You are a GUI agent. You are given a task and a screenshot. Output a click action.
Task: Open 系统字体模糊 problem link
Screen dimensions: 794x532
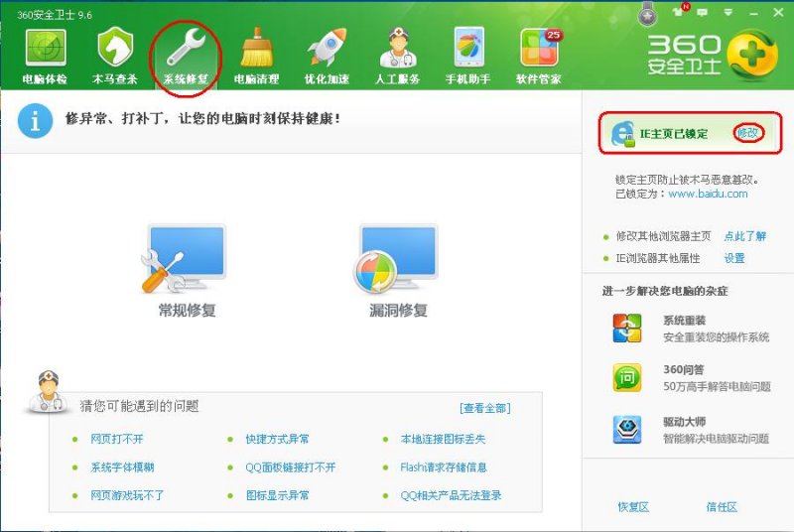point(122,467)
